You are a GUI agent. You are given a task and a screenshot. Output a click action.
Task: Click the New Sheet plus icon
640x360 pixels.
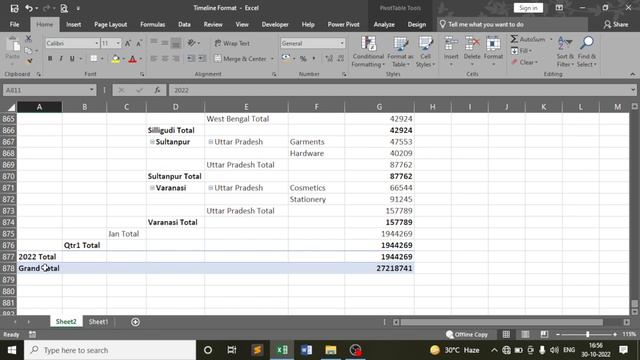point(136,322)
